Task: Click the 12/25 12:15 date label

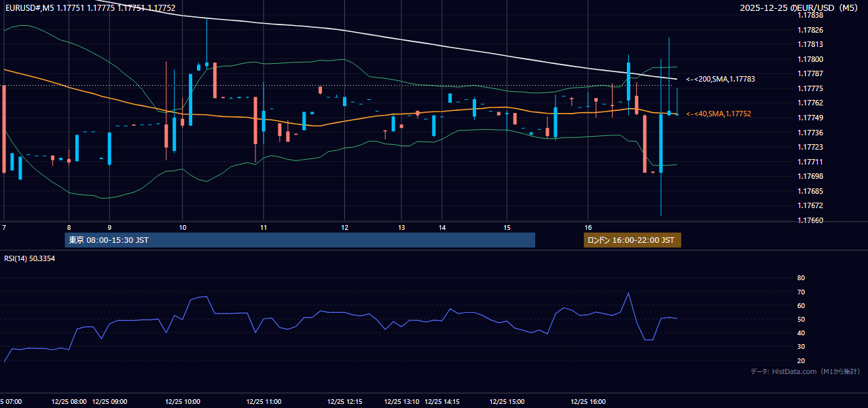Action: coord(344,402)
